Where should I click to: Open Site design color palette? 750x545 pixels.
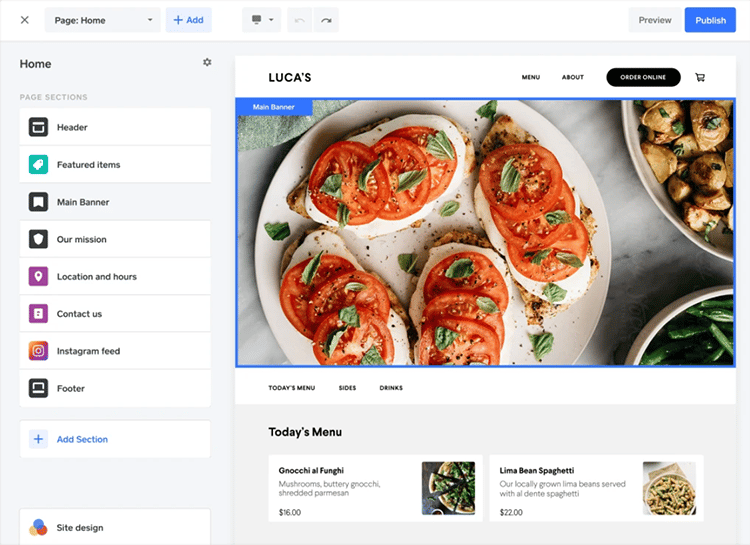click(x=38, y=527)
